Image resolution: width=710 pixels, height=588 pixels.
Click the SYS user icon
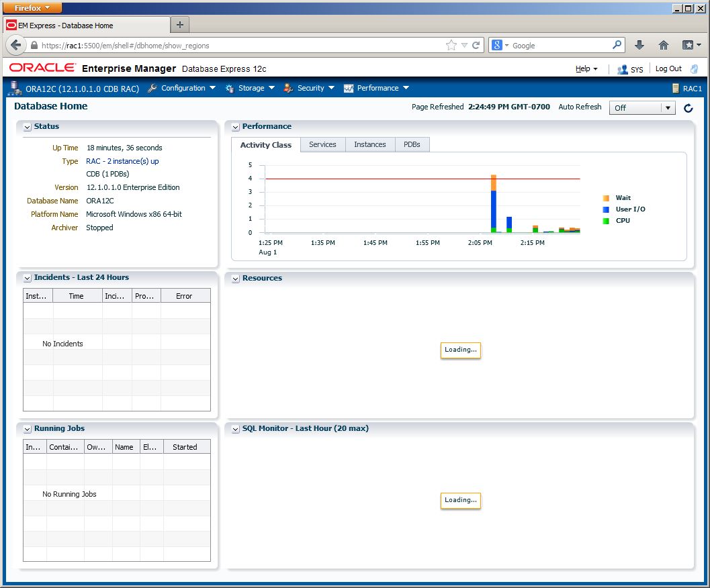click(622, 69)
